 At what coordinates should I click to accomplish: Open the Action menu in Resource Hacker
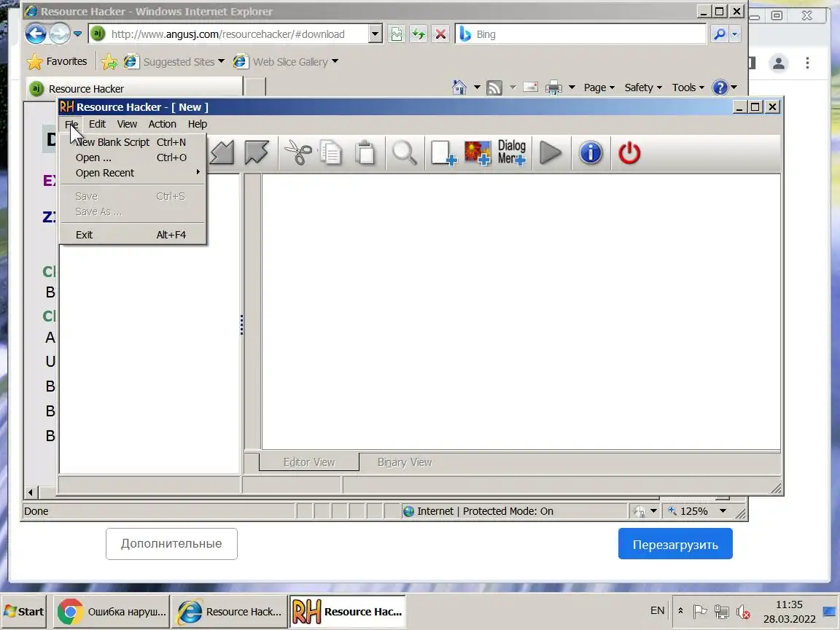[162, 124]
